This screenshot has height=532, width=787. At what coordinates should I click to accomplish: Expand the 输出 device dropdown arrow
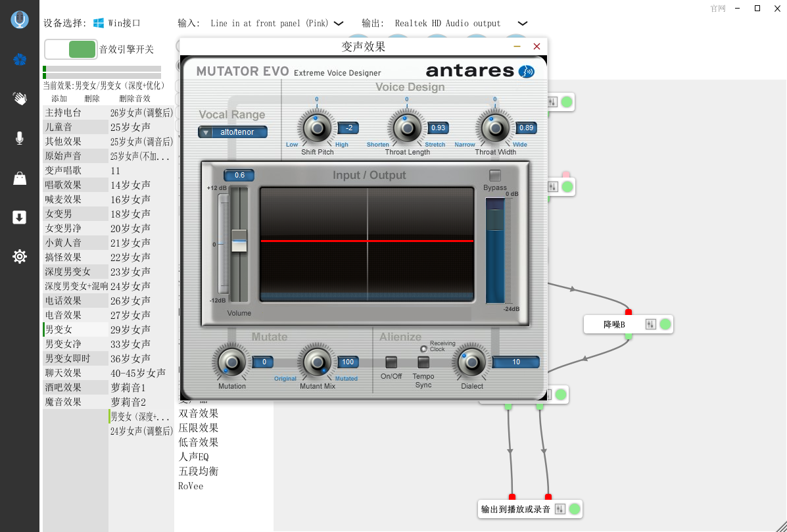(523, 24)
